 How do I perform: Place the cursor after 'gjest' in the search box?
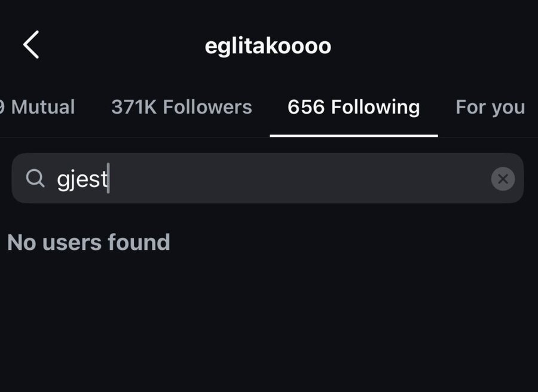tap(109, 179)
